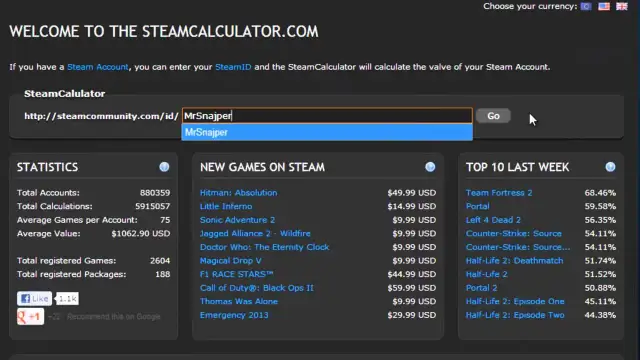Click the 68.46% Team Fortress 2 value

point(600,193)
